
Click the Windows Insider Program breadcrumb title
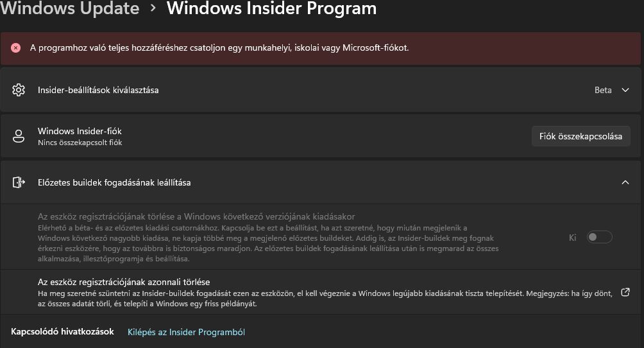pyautogui.click(x=271, y=8)
